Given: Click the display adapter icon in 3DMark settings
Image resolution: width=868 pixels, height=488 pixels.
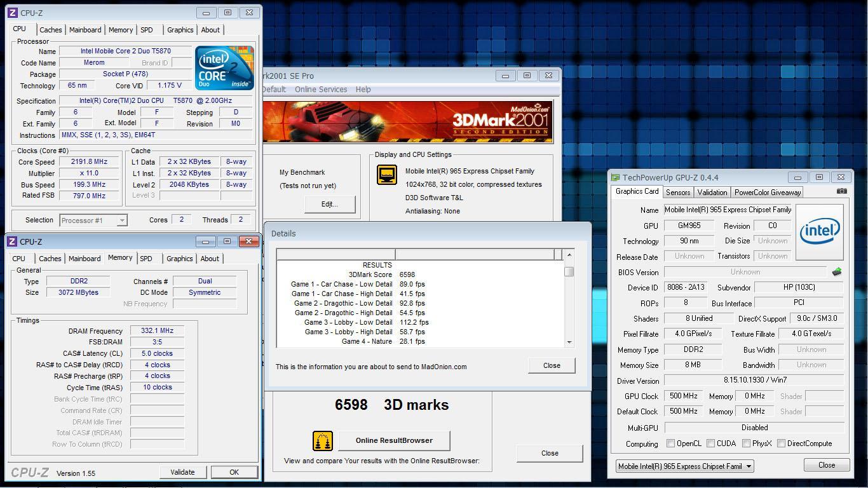Looking at the screenshot, I should click(x=387, y=175).
